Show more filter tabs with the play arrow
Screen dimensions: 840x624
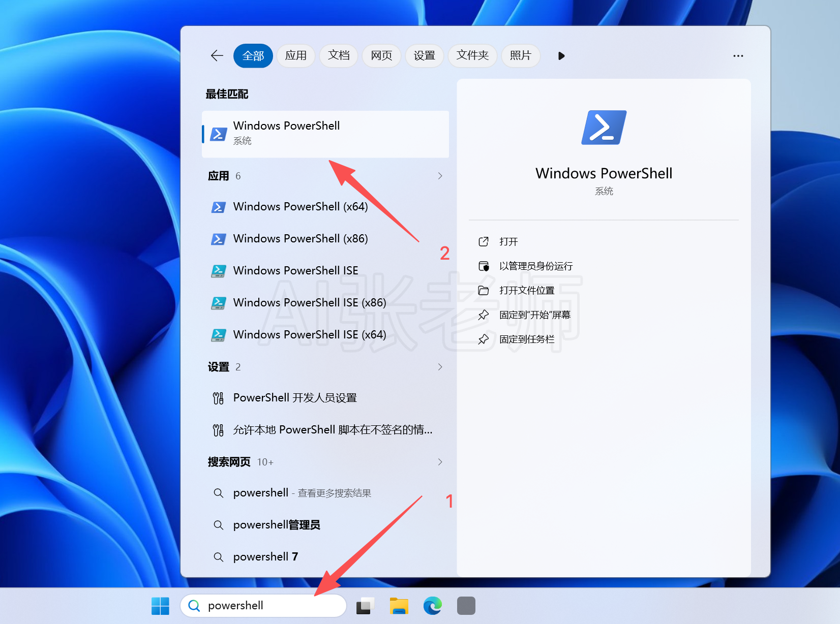pos(561,56)
